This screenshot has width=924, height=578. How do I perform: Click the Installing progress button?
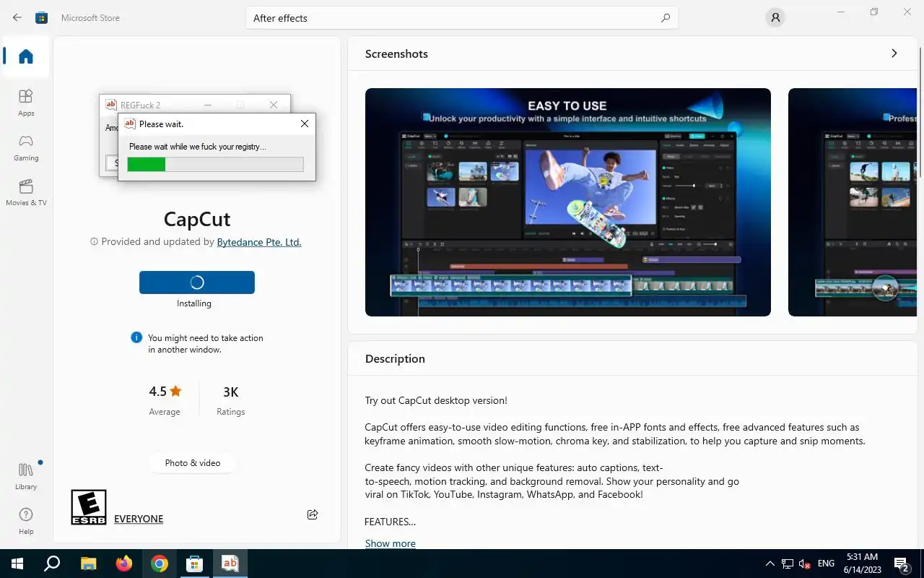(x=197, y=282)
